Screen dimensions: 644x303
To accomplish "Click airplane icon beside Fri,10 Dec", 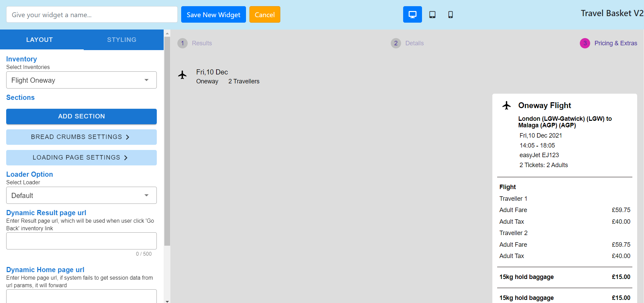I will click(183, 75).
